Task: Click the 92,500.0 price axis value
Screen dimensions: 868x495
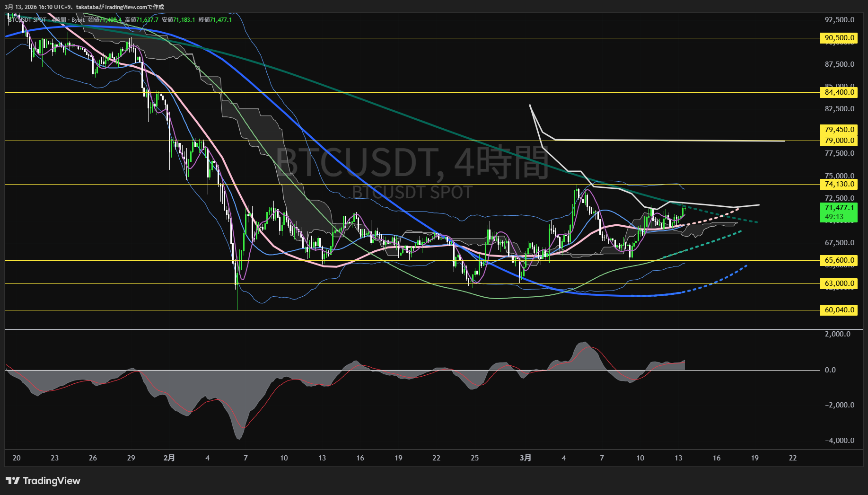Action: click(839, 20)
